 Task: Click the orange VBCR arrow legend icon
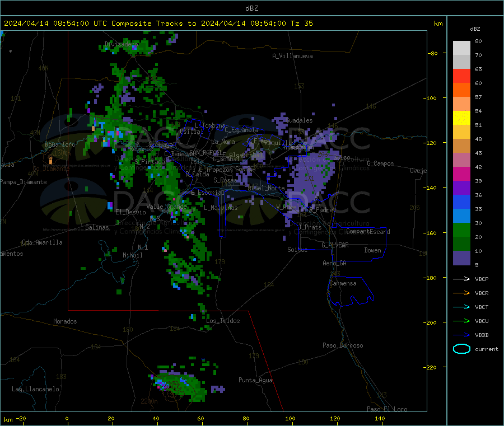pos(461,293)
